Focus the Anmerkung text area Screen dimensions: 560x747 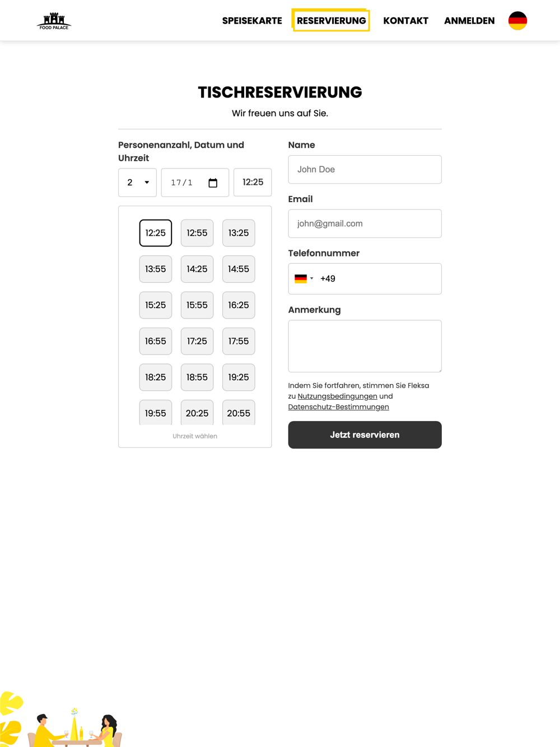[365, 346]
